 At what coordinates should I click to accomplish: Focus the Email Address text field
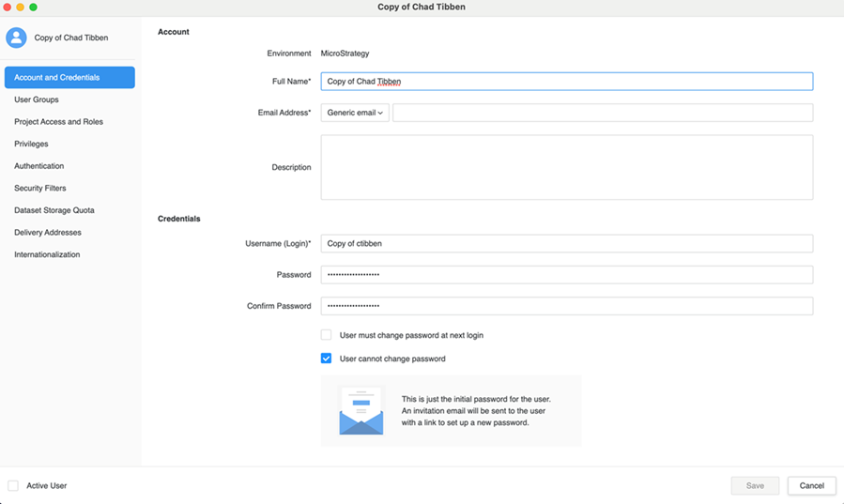click(x=602, y=113)
